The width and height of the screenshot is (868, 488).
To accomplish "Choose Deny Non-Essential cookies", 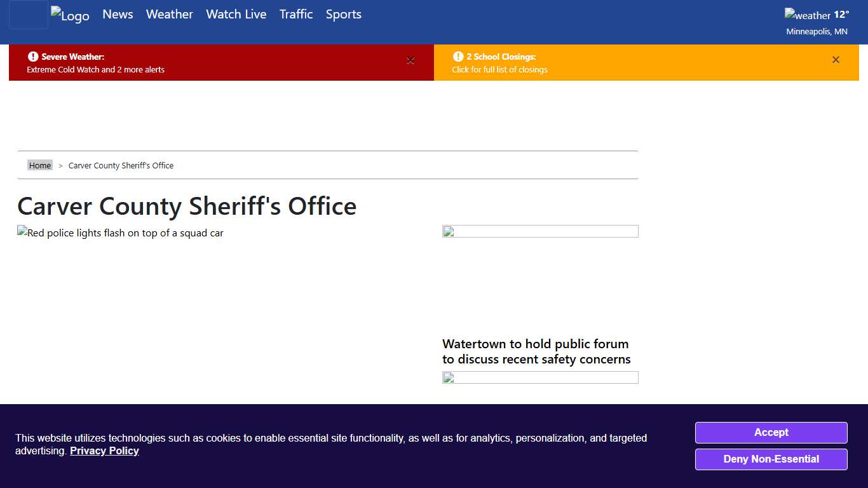I will [771, 459].
